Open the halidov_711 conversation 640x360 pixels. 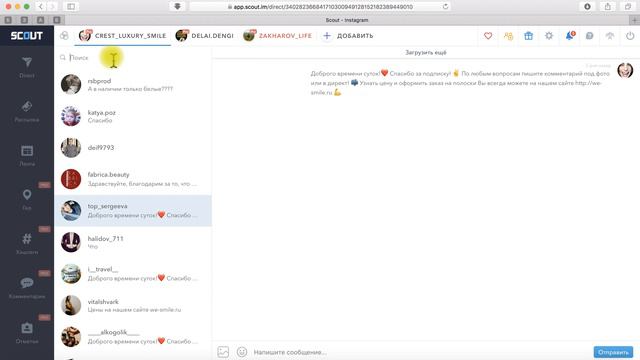tap(133, 242)
